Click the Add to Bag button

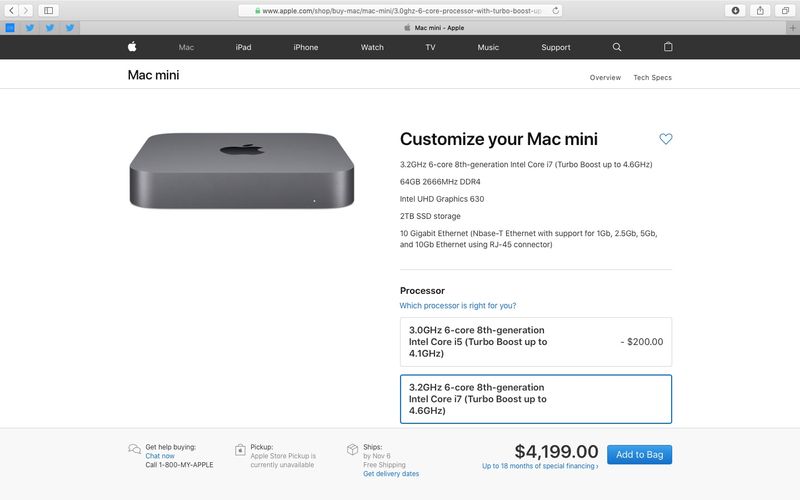point(639,455)
